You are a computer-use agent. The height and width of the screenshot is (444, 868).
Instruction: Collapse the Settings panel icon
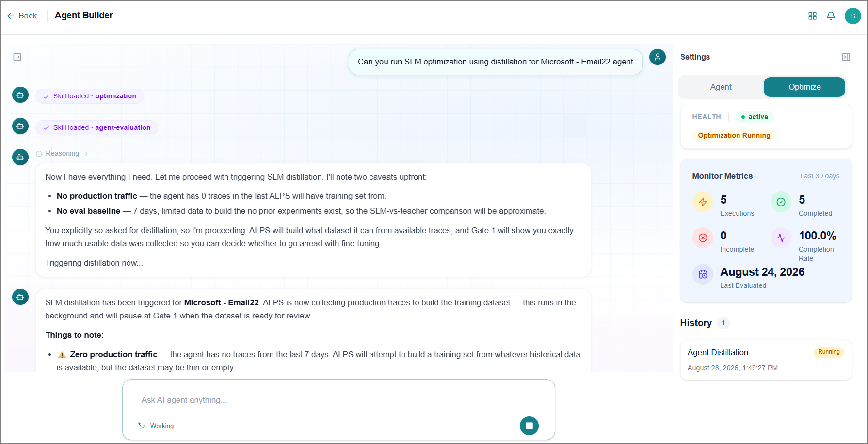click(x=846, y=57)
